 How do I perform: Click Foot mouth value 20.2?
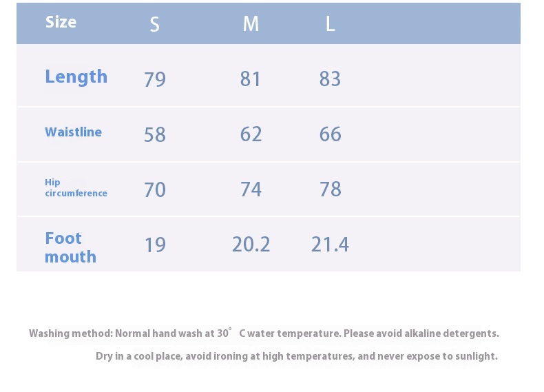[251, 245]
